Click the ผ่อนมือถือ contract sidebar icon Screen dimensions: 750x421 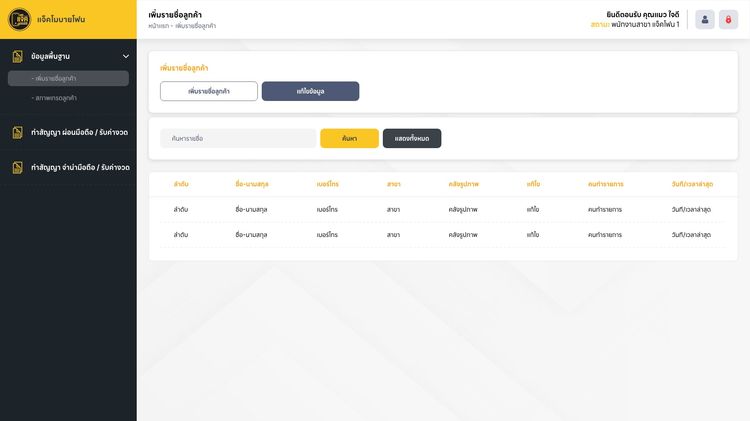[x=17, y=132]
